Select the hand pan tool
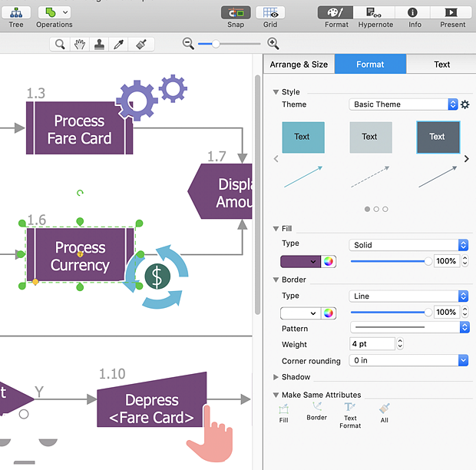This screenshot has width=476, height=470. 80,45
